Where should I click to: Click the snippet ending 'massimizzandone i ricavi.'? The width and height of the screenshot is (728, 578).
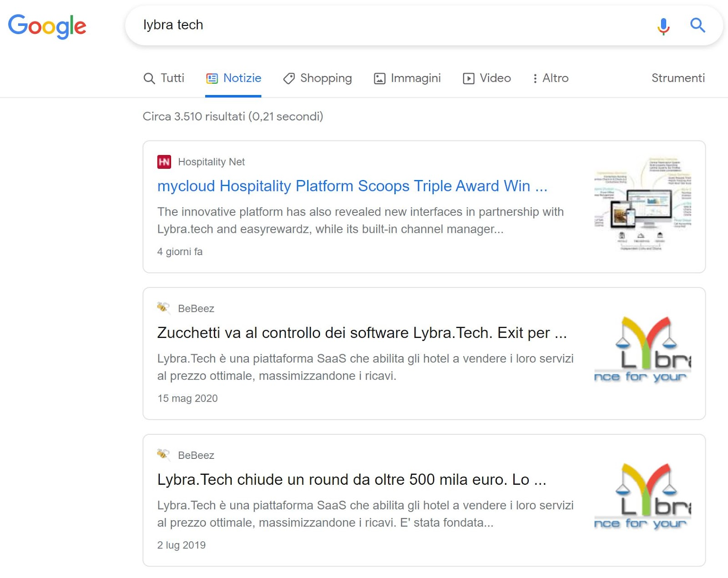pos(365,367)
